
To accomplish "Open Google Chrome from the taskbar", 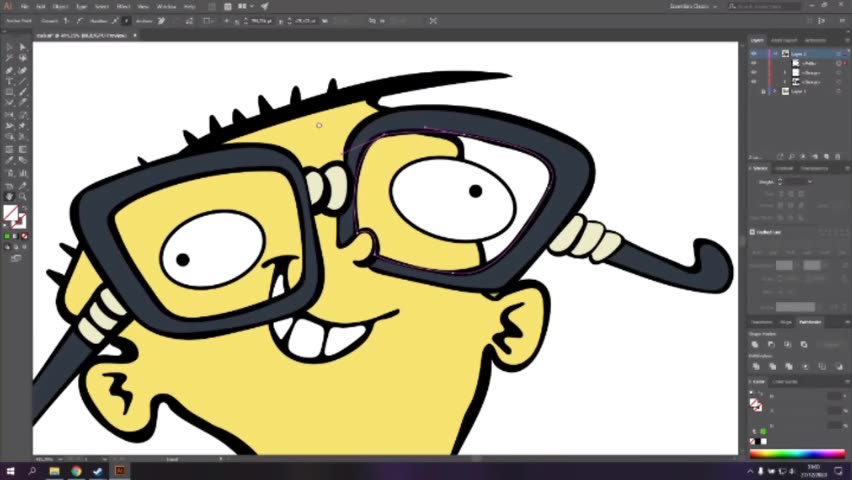I will click(x=76, y=471).
